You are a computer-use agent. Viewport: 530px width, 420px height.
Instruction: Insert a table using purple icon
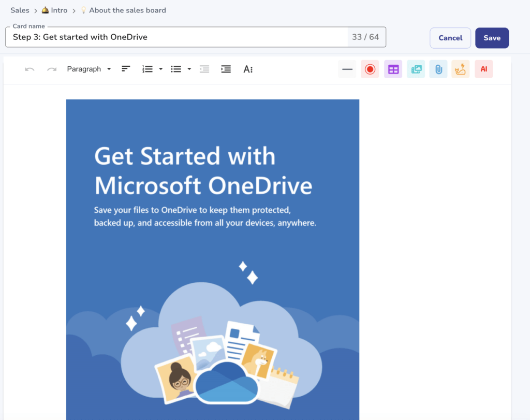(393, 69)
